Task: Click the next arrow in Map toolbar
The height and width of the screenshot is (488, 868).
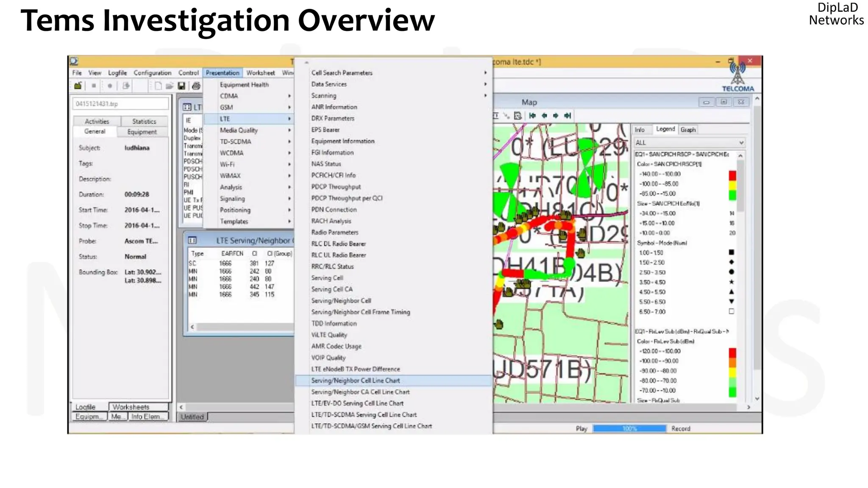Action: (x=556, y=116)
